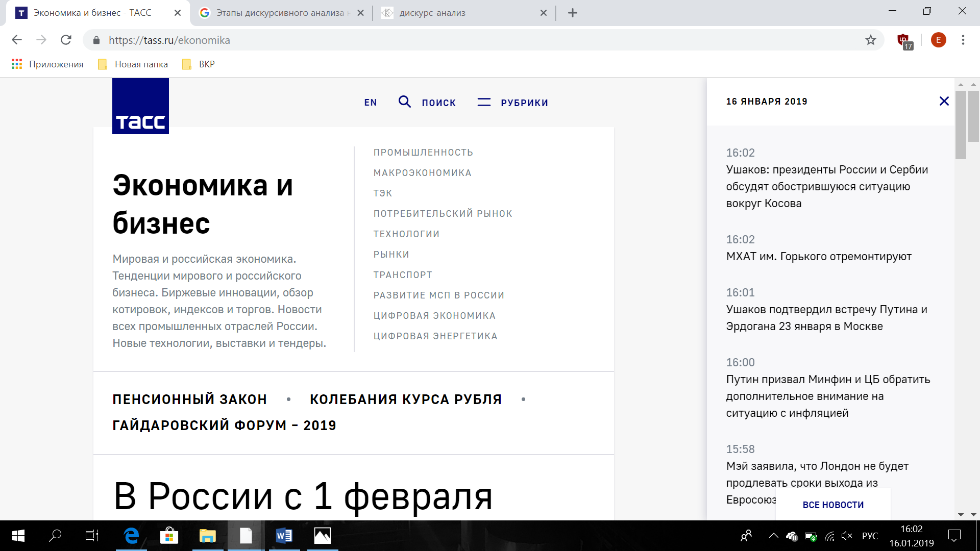The image size is (980, 551).
Task: Close the Экономика и бизнес tab
Action: pyautogui.click(x=178, y=13)
